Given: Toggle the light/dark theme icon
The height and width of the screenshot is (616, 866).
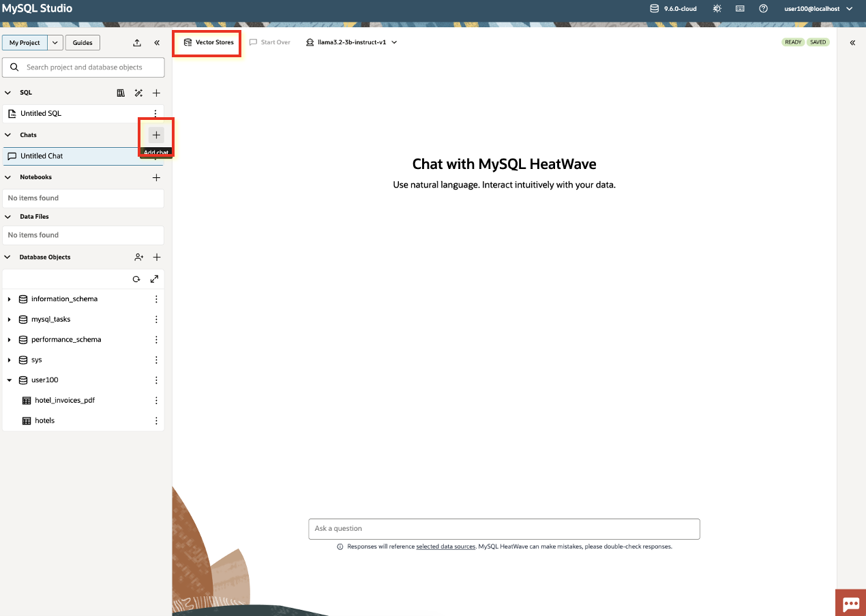Looking at the screenshot, I should [717, 9].
